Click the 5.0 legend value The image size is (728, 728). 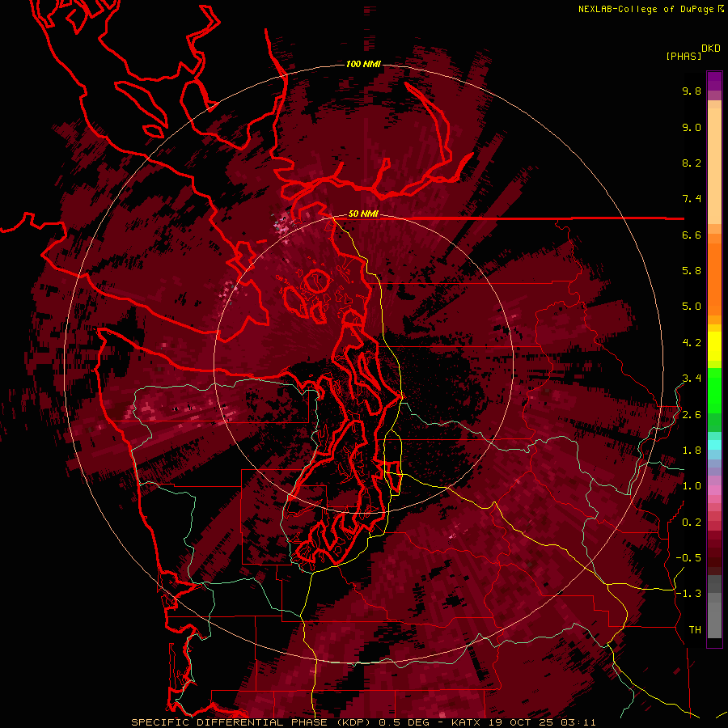coord(692,307)
